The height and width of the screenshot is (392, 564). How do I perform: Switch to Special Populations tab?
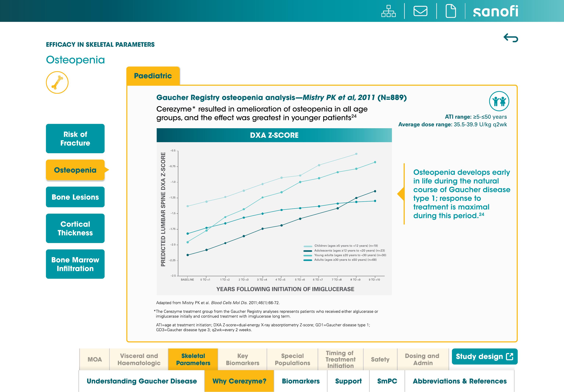pyautogui.click(x=292, y=359)
